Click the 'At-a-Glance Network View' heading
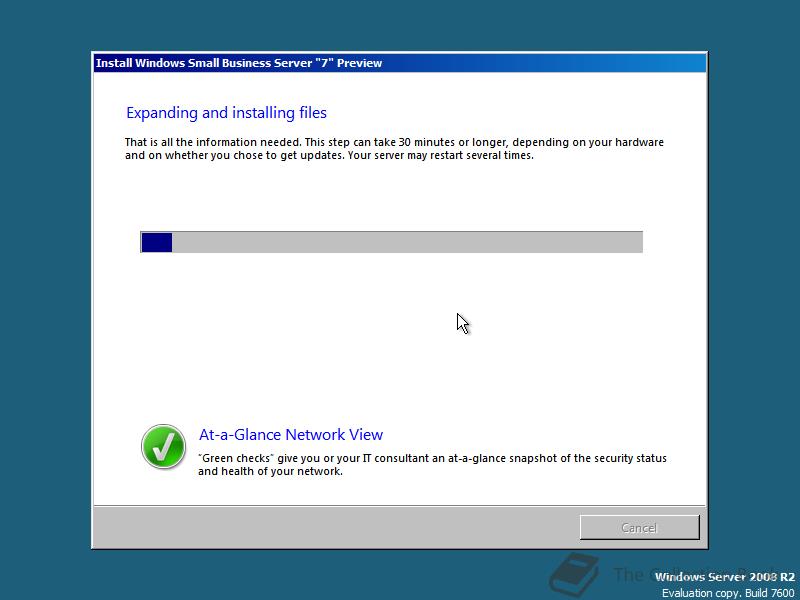 pyautogui.click(x=291, y=435)
